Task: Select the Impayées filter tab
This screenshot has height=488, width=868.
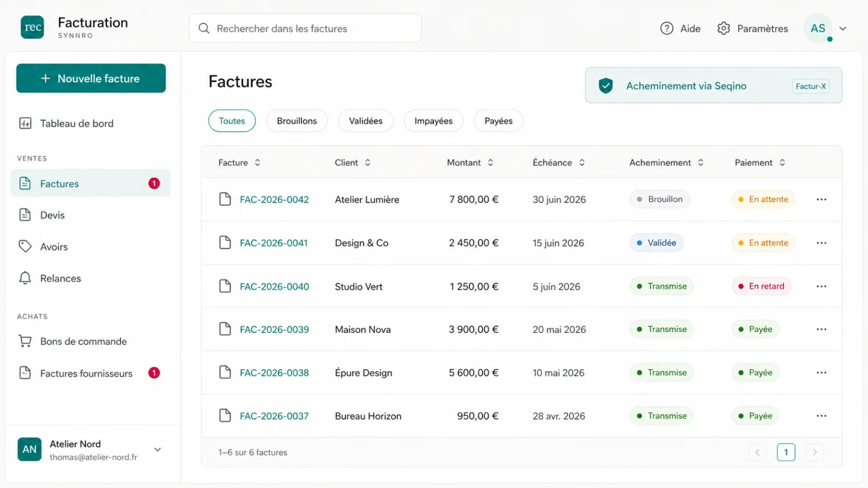Action: click(x=433, y=121)
